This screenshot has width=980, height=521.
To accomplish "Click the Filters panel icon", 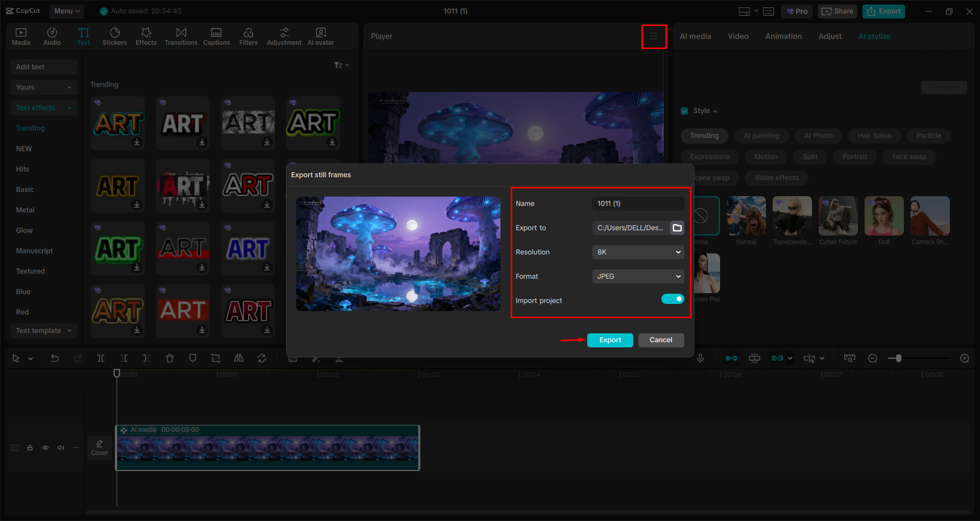I will pos(248,36).
